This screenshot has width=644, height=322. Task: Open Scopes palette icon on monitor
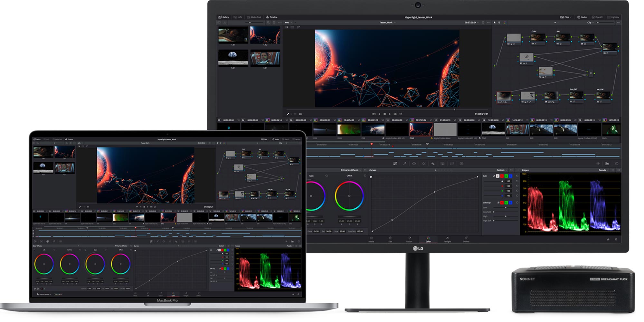pos(607,164)
